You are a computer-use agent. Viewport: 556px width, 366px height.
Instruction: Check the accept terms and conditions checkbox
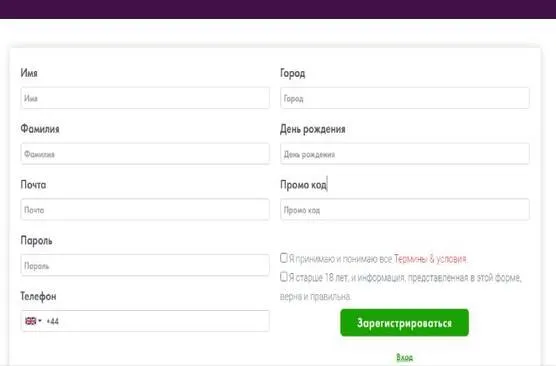tap(284, 258)
